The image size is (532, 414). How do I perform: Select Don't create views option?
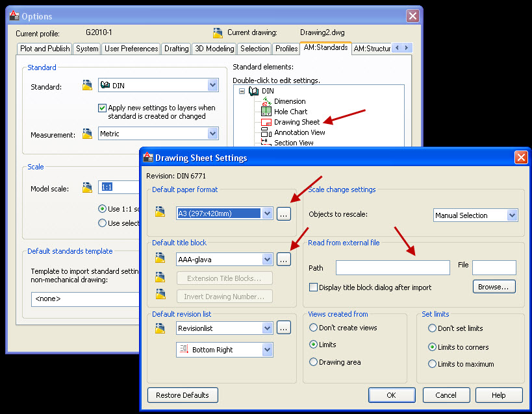pos(313,328)
